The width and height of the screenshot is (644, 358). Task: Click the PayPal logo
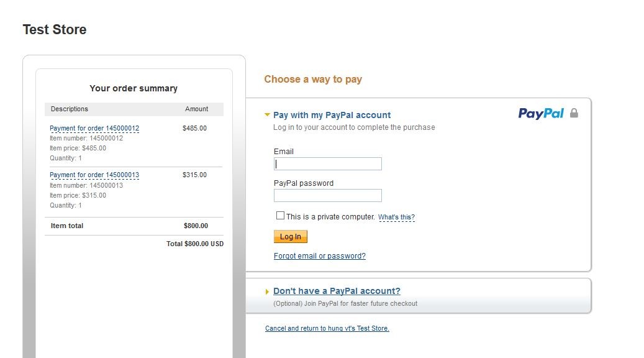coord(541,114)
